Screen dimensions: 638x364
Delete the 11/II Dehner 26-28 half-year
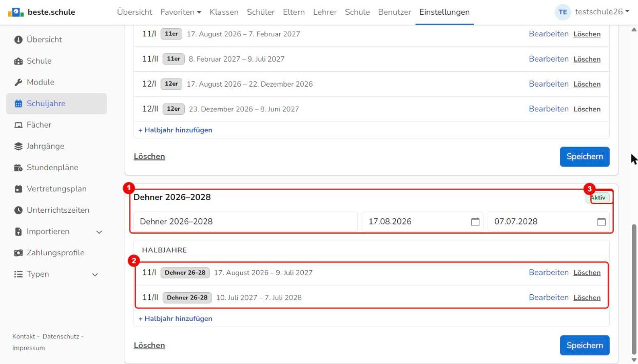tap(587, 298)
